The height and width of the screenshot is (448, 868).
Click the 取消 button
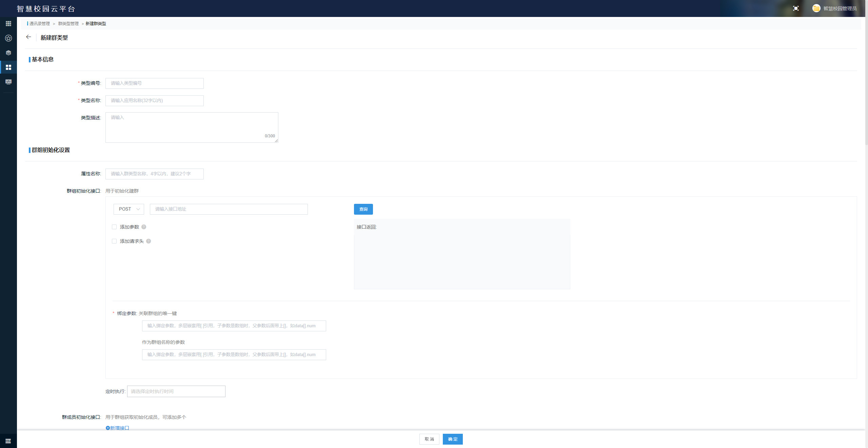pyautogui.click(x=429, y=439)
